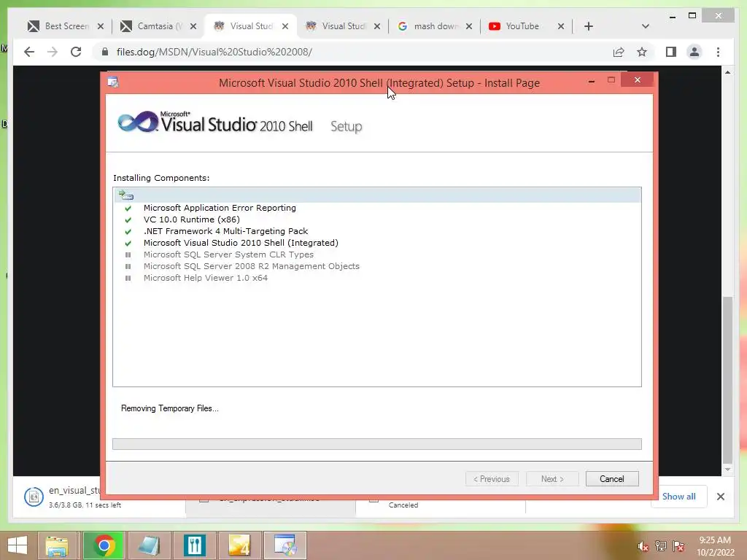Cancel the Visual Studio 2010 Shell setup
Viewport: 747px width, 560px height.
[612, 478]
